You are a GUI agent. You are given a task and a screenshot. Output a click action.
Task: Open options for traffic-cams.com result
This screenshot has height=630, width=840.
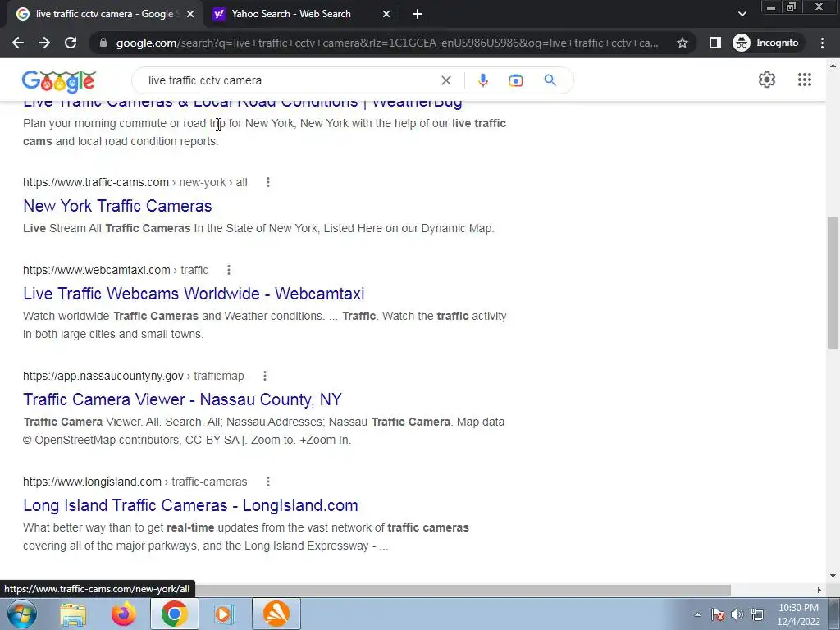pos(268,182)
